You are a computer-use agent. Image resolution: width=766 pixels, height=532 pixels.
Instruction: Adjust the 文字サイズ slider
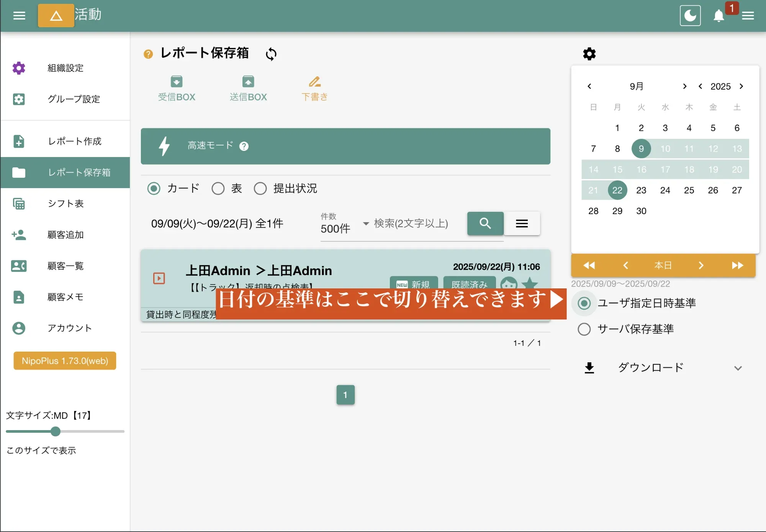click(x=56, y=432)
